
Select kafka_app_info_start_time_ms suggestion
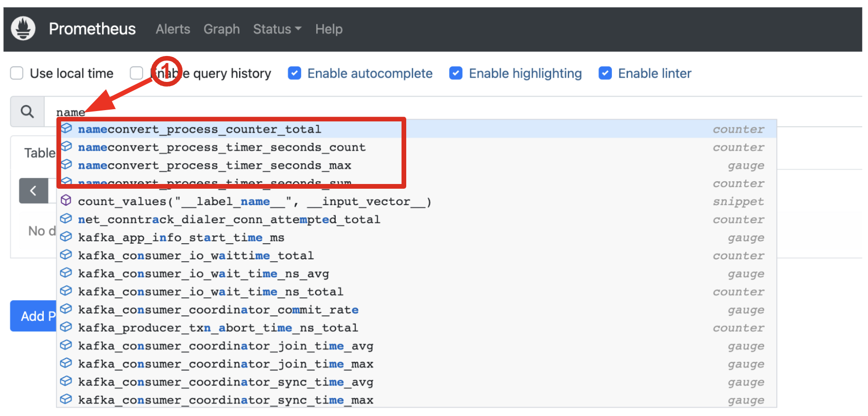417,237
